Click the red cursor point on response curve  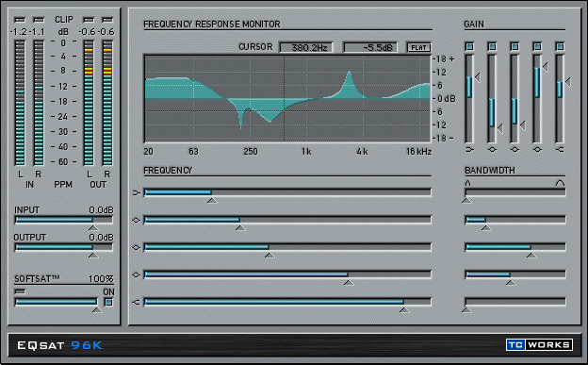284,110
